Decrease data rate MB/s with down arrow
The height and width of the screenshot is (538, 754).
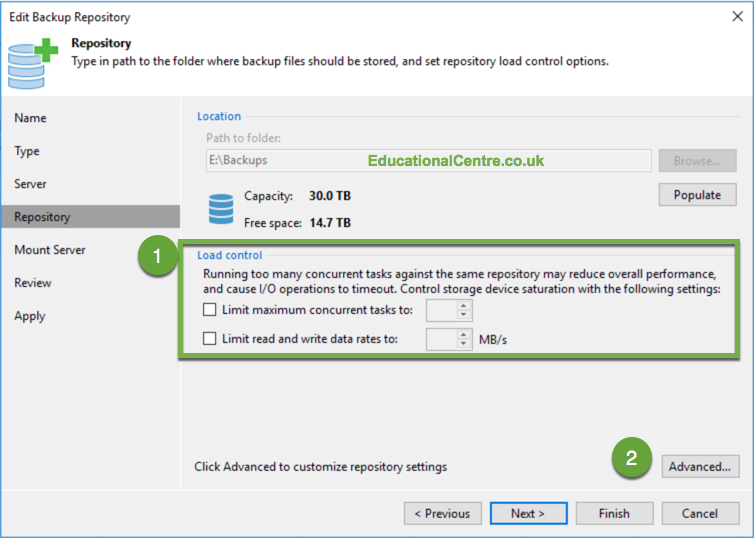coord(464,344)
